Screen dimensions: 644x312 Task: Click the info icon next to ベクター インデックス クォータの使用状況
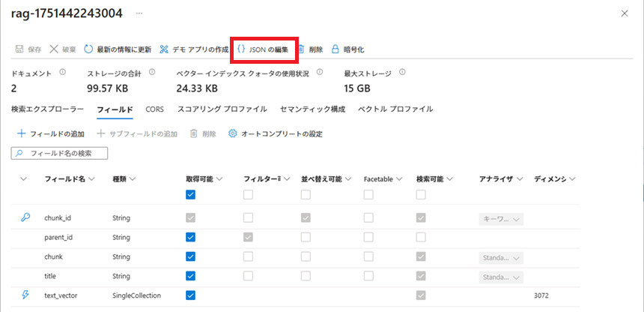(x=320, y=72)
